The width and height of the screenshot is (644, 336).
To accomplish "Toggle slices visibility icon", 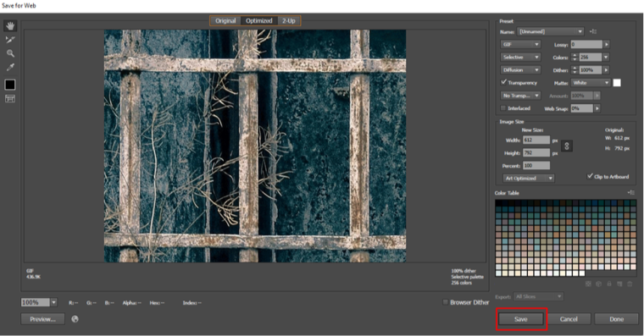I will 10,98.
